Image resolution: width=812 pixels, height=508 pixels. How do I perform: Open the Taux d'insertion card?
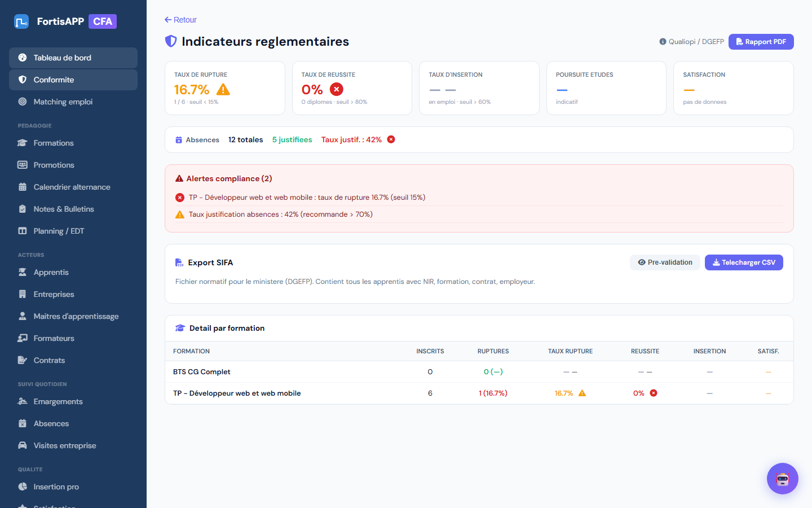tap(479, 88)
